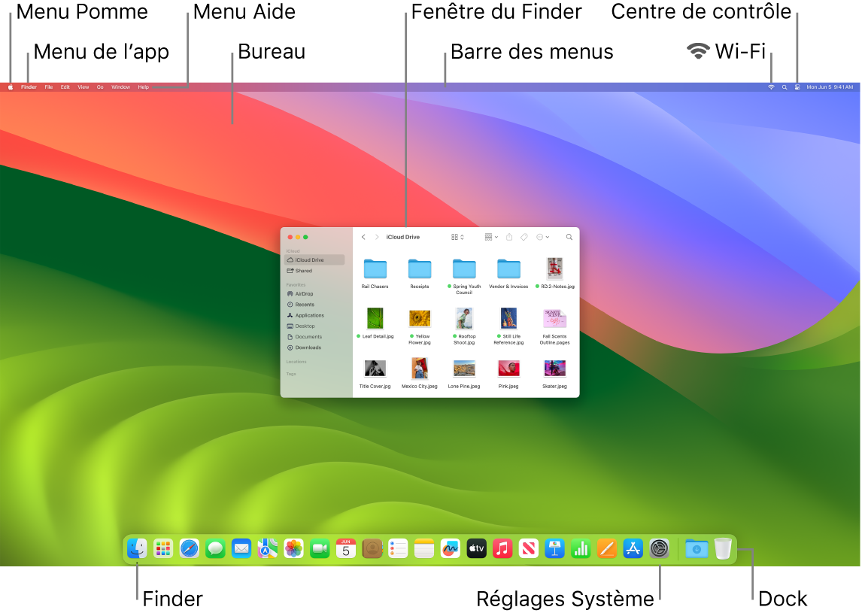Open the Go menu in the menu bar
The height and width of the screenshot is (616, 862).
100,86
